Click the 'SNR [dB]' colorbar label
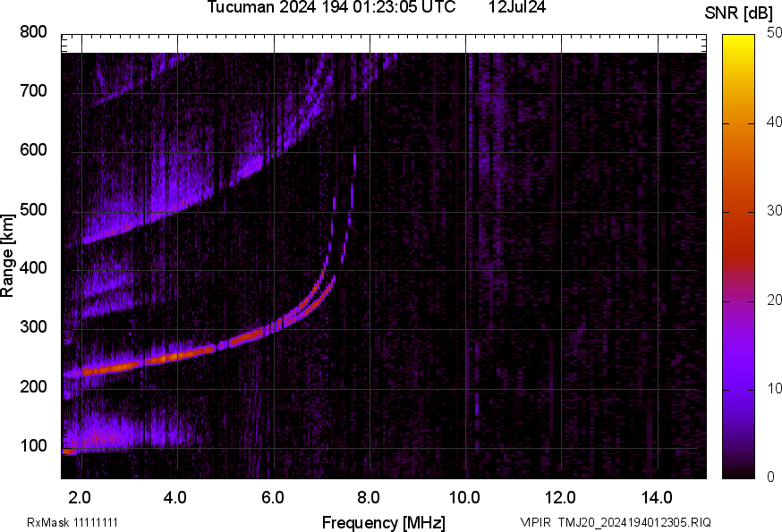This screenshot has width=782, height=532. (x=738, y=13)
